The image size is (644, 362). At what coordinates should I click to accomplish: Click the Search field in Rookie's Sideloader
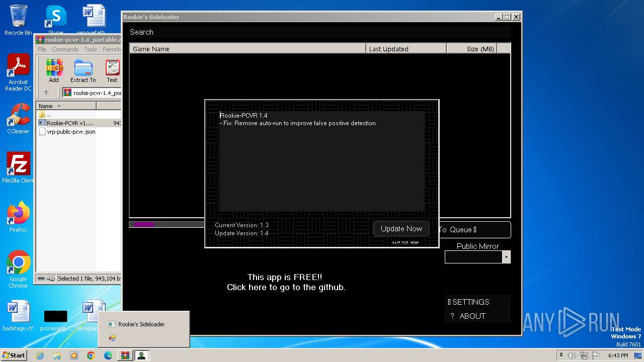point(320,32)
